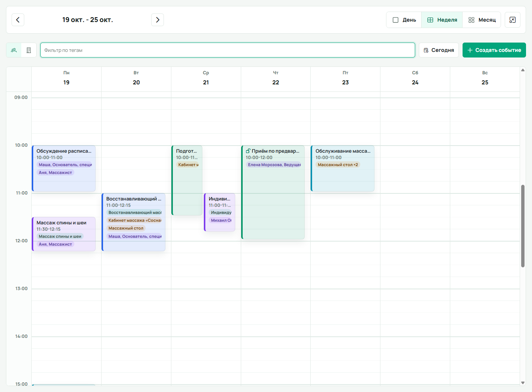Go to next week with right chevron
Viewport: 532px width, 392px height.
(x=158, y=20)
